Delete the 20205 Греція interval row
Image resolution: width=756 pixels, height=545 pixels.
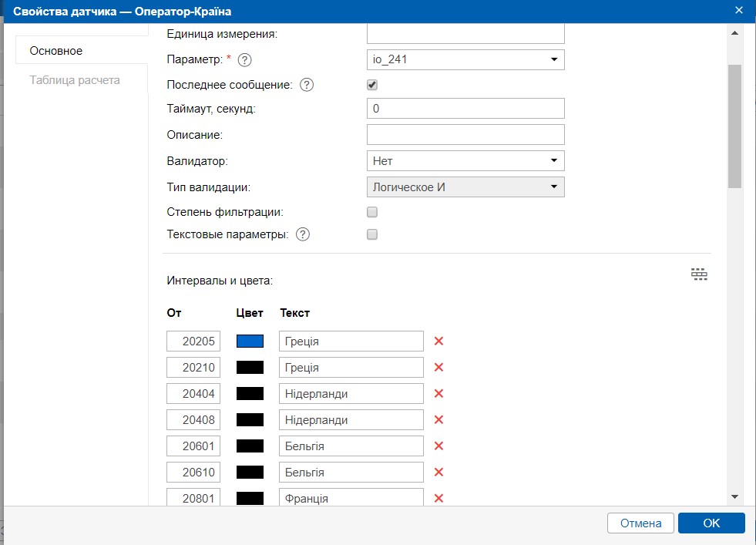click(439, 341)
